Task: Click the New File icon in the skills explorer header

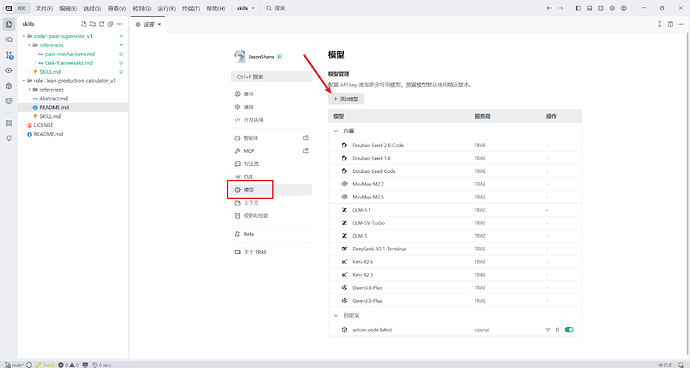Action: [84, 24]
